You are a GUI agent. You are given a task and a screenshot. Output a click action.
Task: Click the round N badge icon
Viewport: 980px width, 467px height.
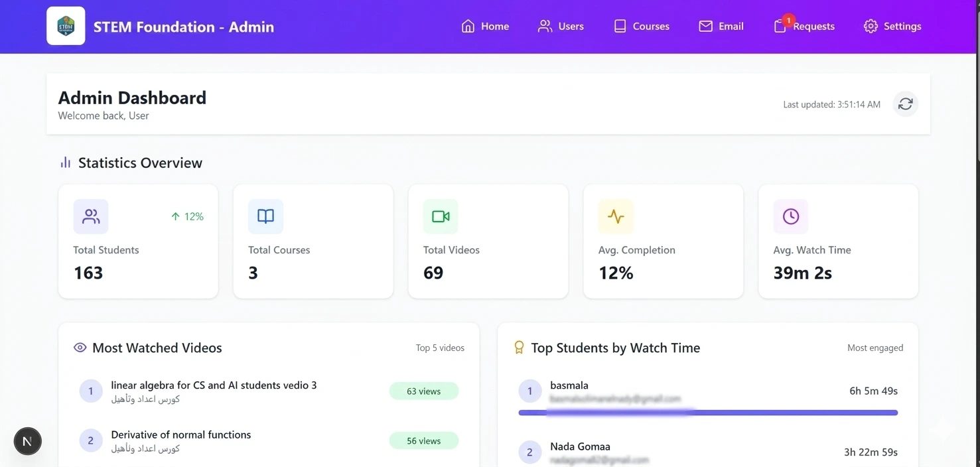[x=27, y=441]
